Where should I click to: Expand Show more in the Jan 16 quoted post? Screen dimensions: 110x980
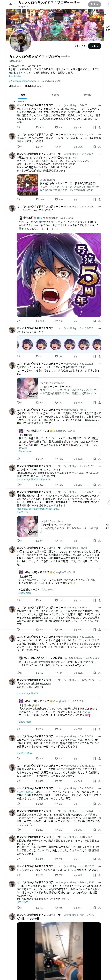(x=25, y=452)
